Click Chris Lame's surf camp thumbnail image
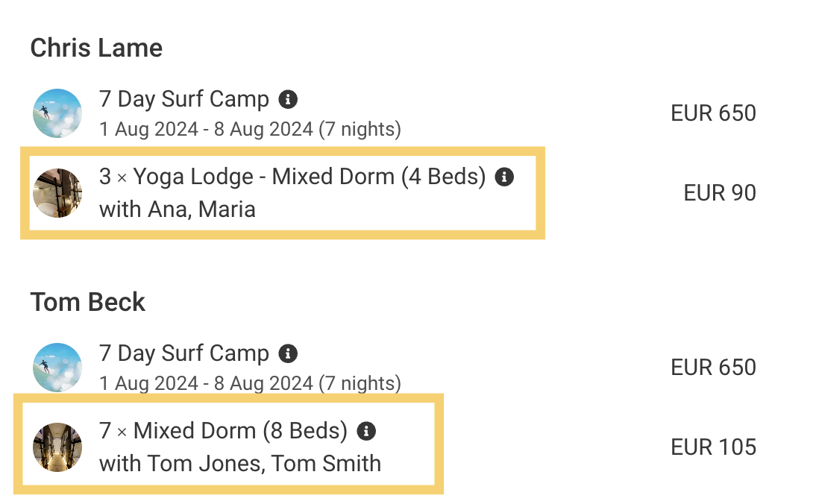 pos(57,113)
